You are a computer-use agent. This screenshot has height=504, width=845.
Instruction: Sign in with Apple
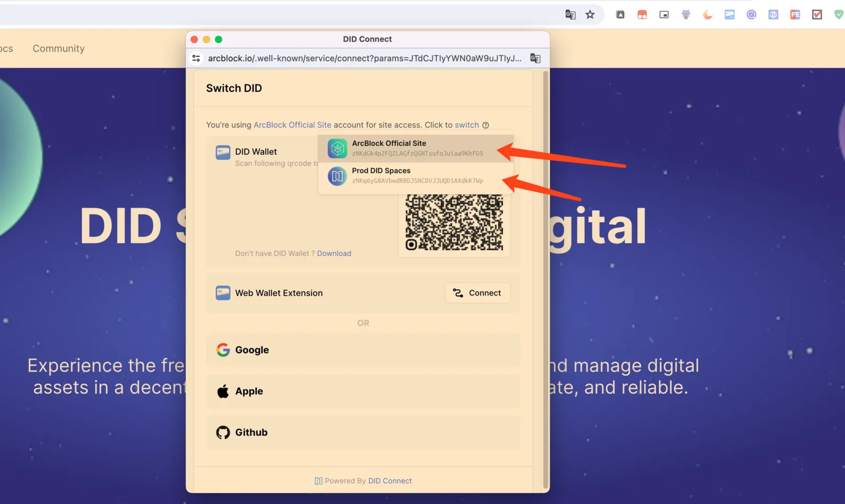(363, 391)
